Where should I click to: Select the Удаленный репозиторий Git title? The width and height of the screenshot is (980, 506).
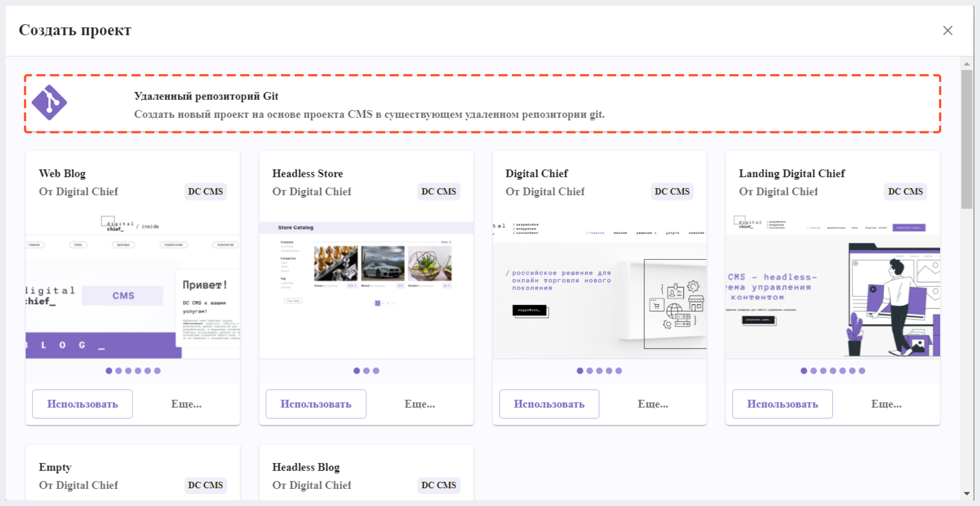click(x=206, y=96)
